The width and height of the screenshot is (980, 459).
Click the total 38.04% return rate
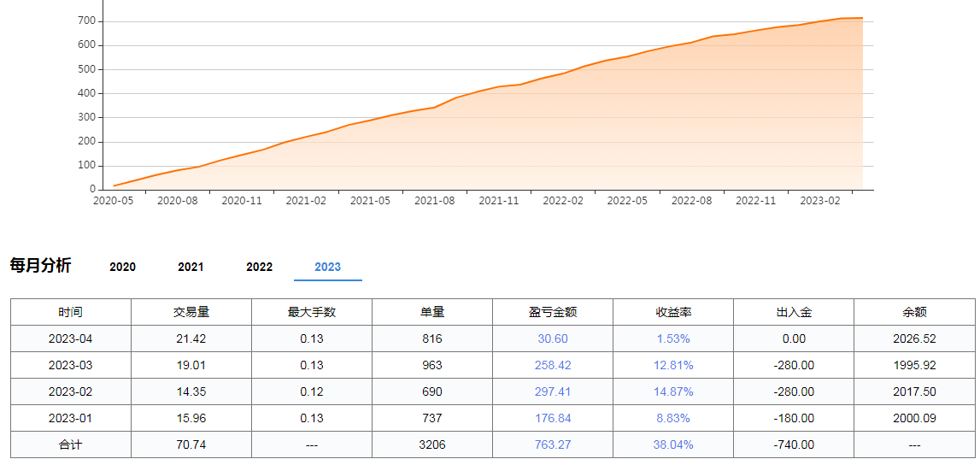click(x=673, y=445)
